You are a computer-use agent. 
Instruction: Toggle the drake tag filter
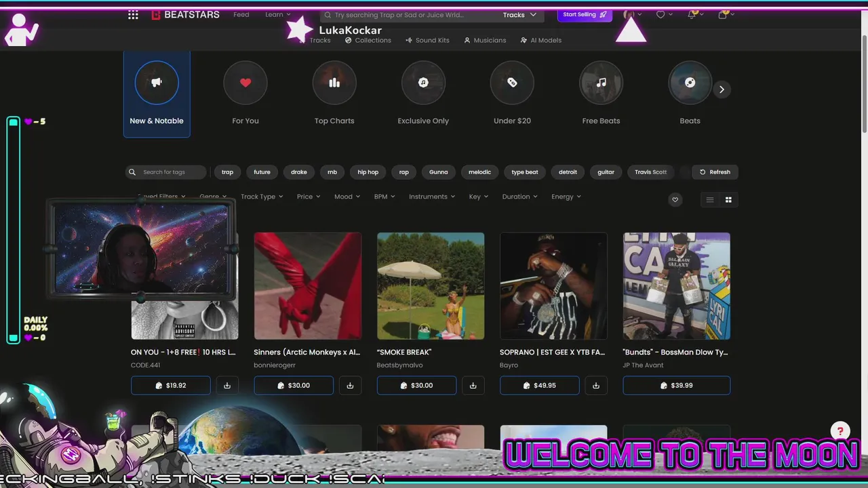299,172
